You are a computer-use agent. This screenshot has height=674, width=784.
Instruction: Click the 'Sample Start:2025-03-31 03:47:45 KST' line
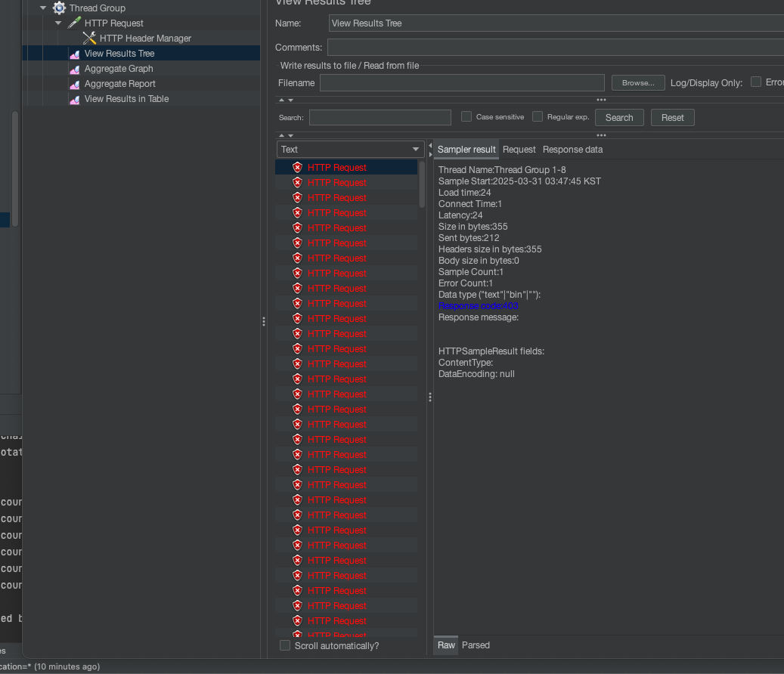pyautogui.click(x=519, y=181)
